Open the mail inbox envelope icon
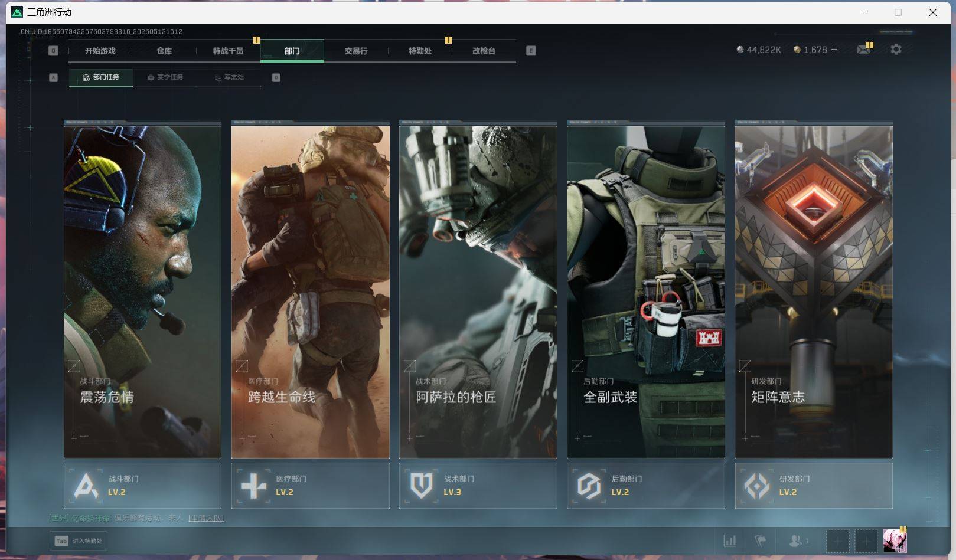The height and width of the screenshot is (560, 956). [863, 50]
